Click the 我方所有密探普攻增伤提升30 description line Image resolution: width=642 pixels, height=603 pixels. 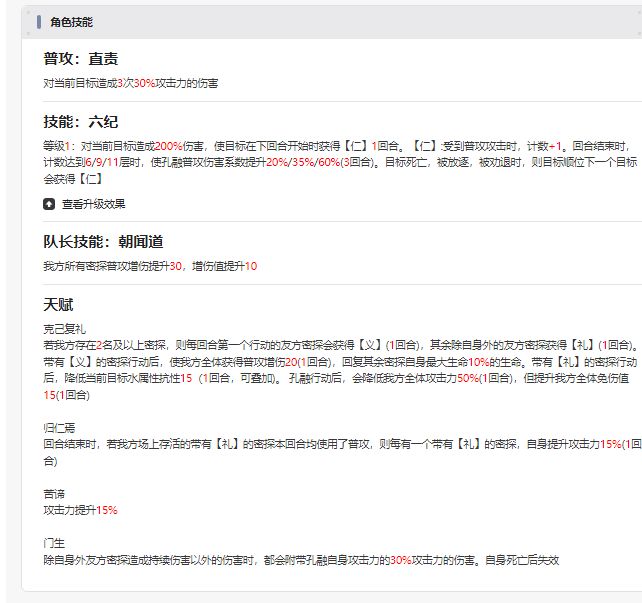150,266
